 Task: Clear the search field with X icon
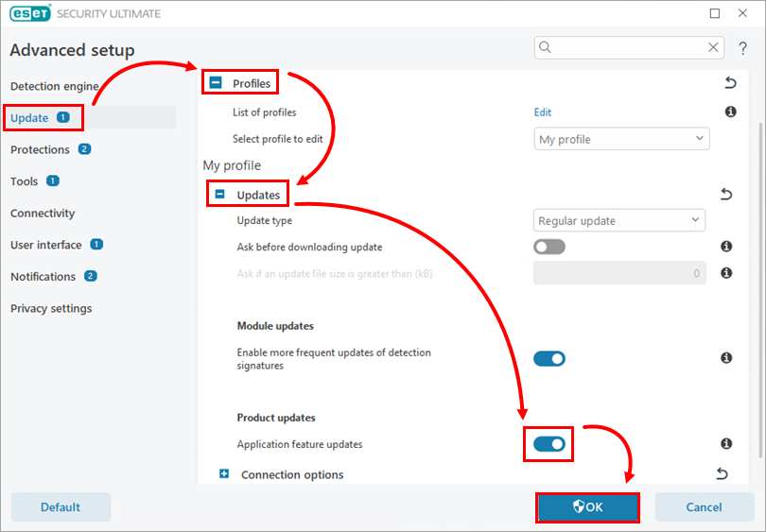tap(714, 47)
